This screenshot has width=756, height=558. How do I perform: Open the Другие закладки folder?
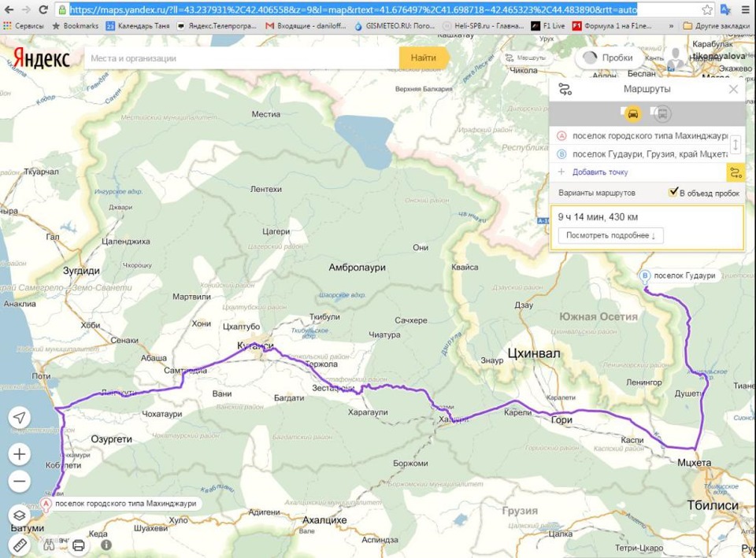click(717, 26)
